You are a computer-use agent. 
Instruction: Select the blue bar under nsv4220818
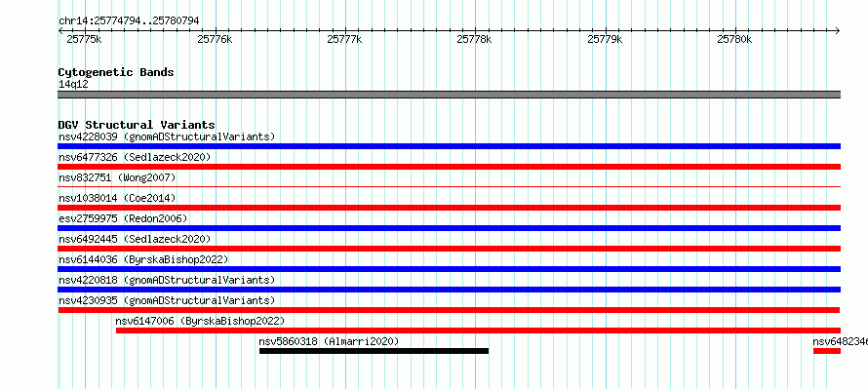click(449, 290)
